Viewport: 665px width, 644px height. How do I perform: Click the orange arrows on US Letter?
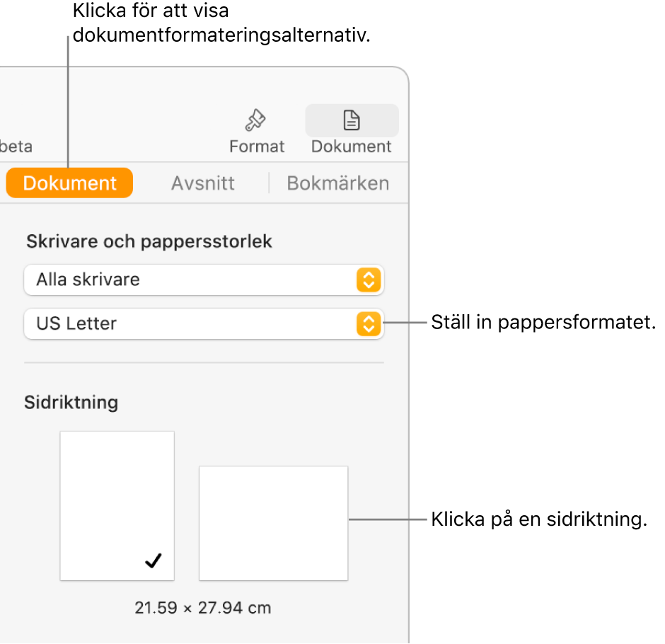(368, 324)
